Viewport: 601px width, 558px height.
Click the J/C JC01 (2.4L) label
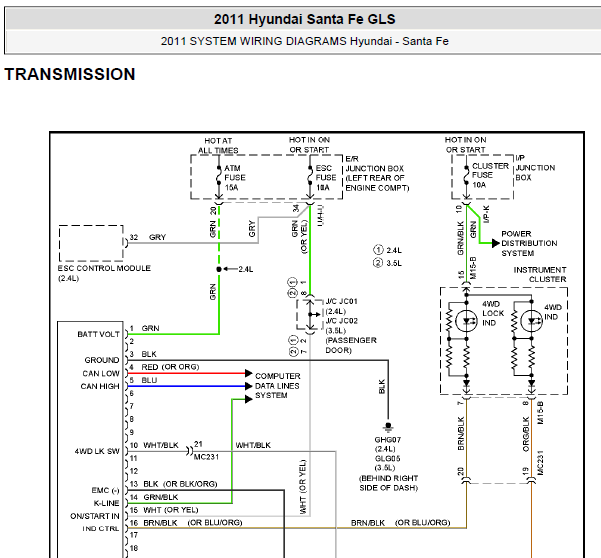point(341,306)
